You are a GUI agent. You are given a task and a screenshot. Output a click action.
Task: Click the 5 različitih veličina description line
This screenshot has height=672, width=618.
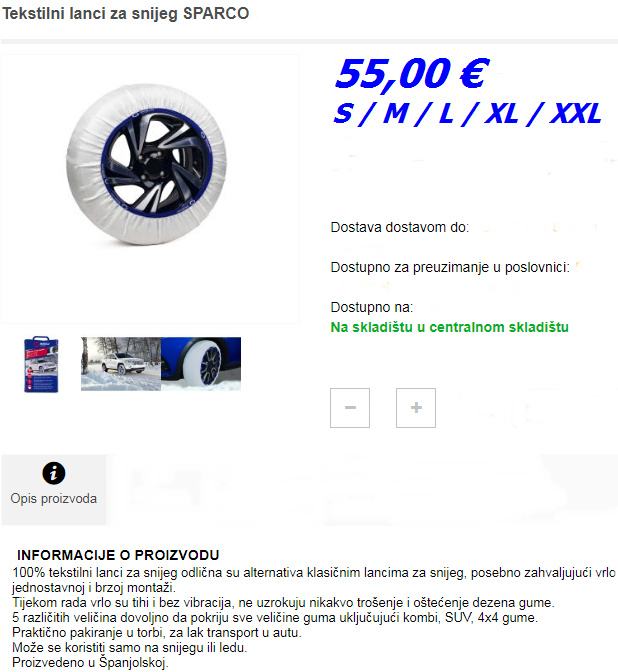coord(275,618)
